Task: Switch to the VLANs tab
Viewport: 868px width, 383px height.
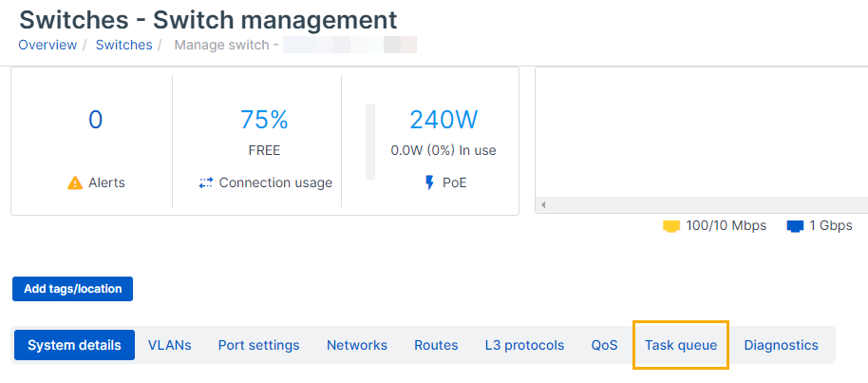Action: point(170,345)
